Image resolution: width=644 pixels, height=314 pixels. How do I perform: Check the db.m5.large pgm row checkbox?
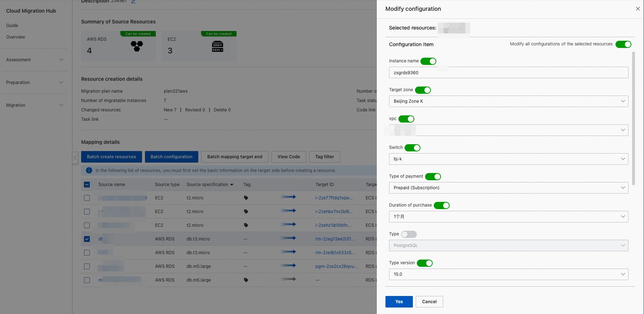(x=87, y=266)
